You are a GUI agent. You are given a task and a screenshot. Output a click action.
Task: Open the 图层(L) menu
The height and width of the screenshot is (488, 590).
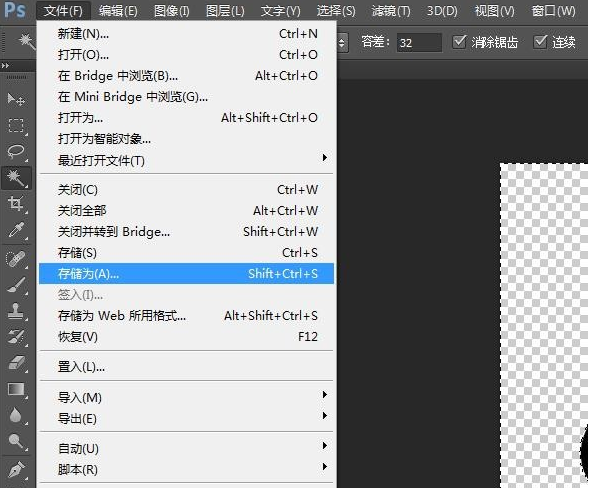click(225, 11)
